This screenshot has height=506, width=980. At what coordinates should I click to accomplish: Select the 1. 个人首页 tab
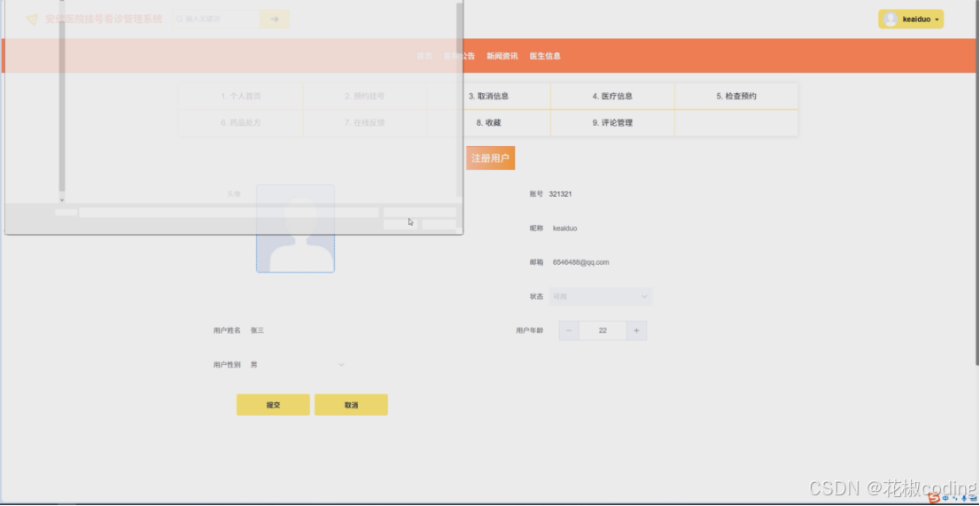coord(241,97)
